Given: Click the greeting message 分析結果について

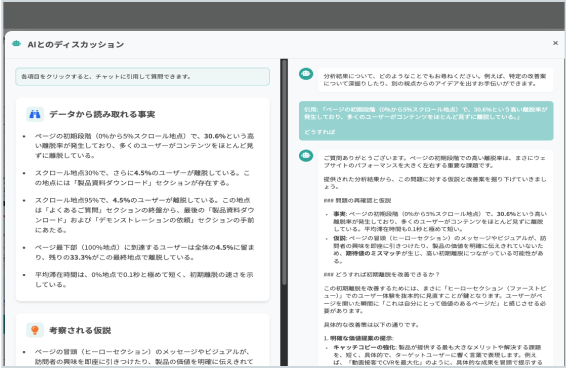Looking at the screenshot, I should click(435, 80).
